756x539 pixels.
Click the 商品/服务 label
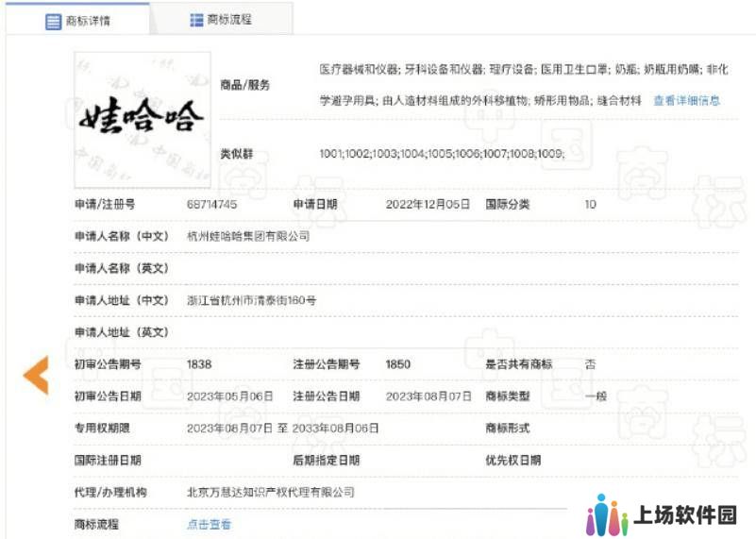point(245,85)
